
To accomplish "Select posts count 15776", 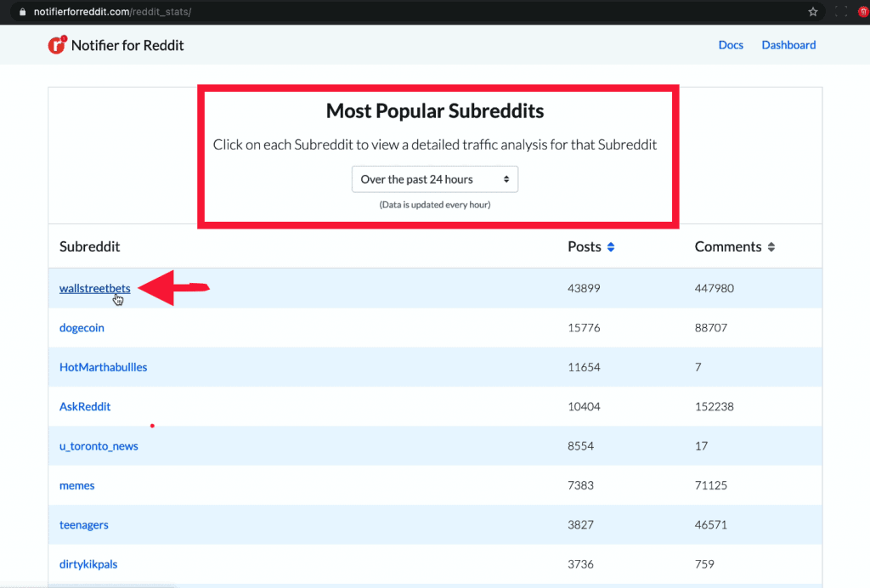I will (584, 327).
